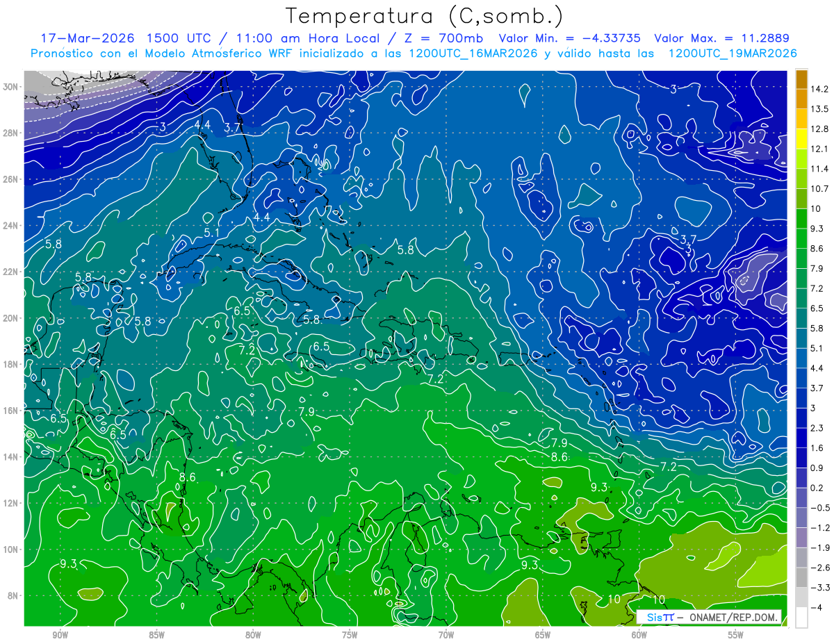Click the '12N' latitude axis label
This screenshot has height=644, width=834.
(10, 503)
